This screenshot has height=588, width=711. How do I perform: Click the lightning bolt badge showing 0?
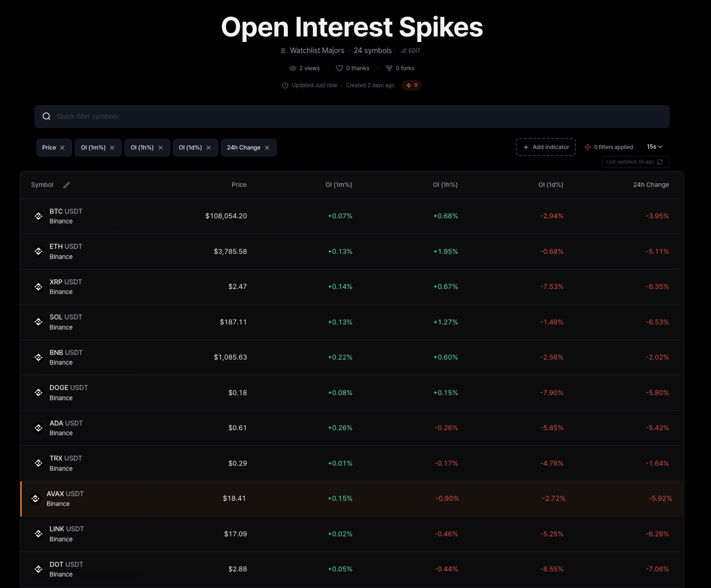click(x=411, y=85)
